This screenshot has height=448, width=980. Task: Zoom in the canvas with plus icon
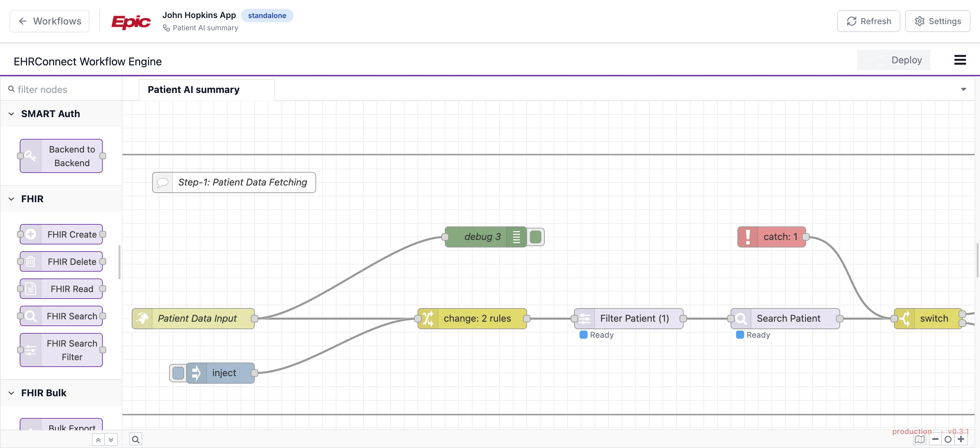pos(961,439)
